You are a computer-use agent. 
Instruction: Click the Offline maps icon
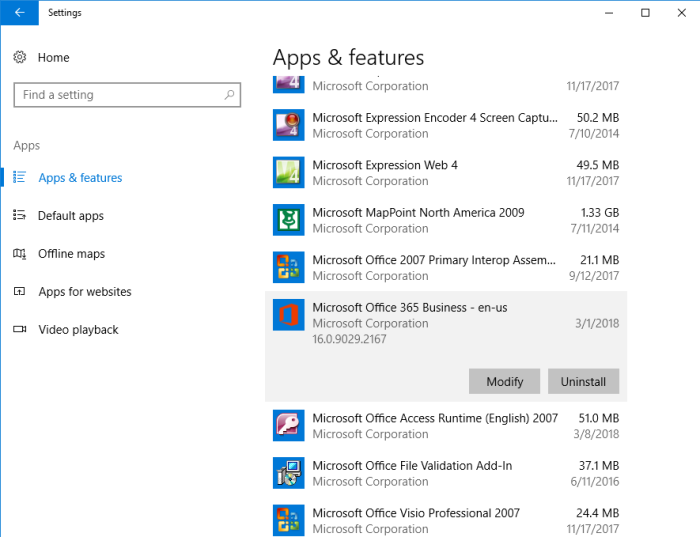(x=19, y=254)
